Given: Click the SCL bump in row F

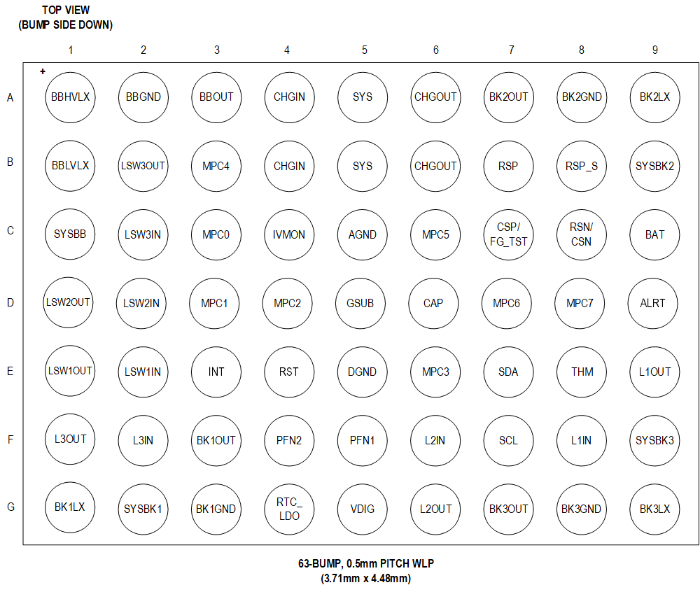Looking at the screenshot, I should tap(508, 440).
